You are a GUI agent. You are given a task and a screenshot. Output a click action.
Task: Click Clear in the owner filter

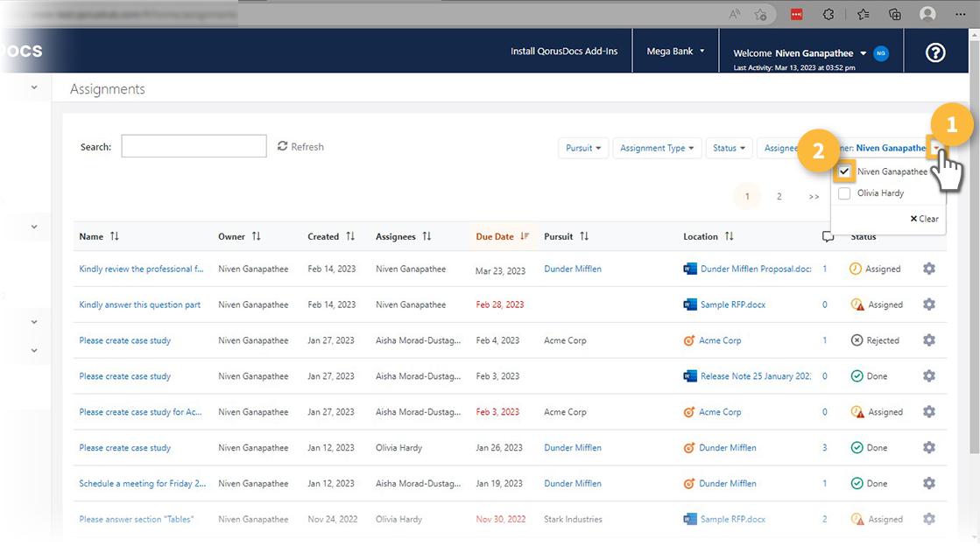[924, 219]
